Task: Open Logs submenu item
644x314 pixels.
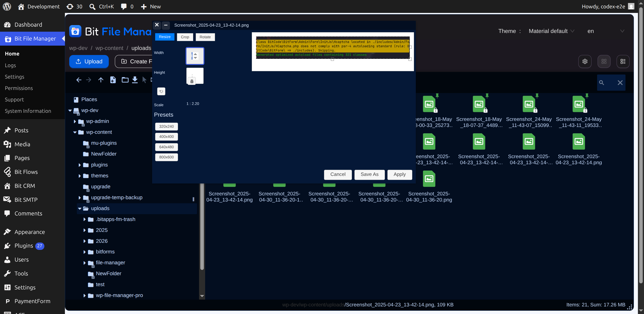Action: pos(10,65)
